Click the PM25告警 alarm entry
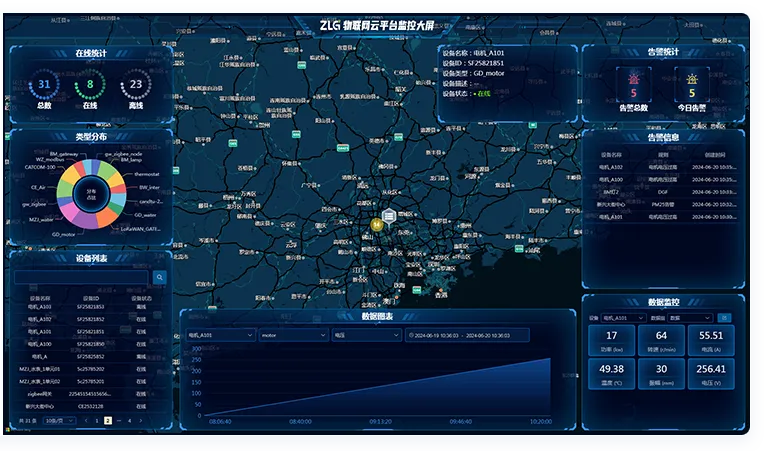Image resolution: width=764 pixels, height=451 pixels. point(663,205)
